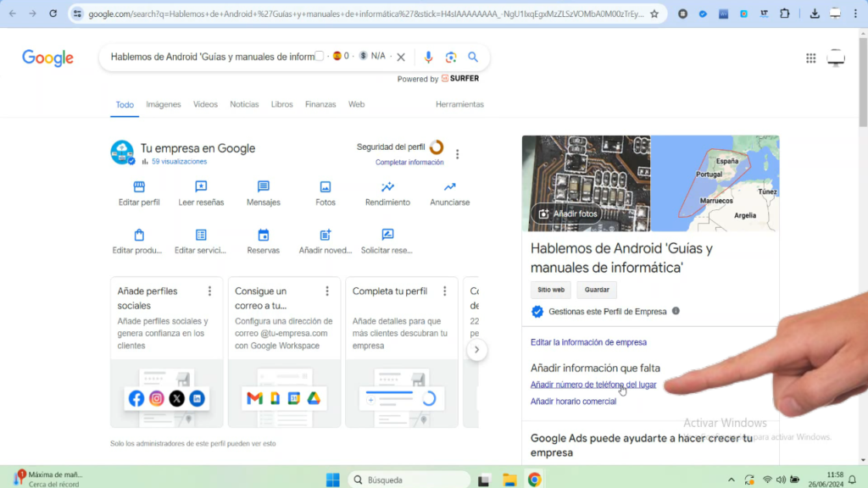
Task: Click the Búsqueda field in the taskbar
Action: tap(407, 479)
